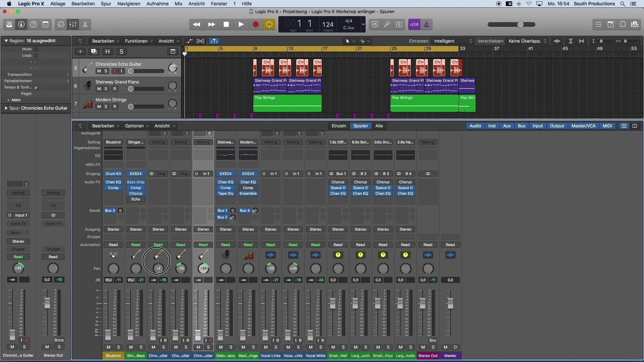The height and width of the screenshot is (362, 644).
Task: Click the Metronome enable icon
Action: [426, 24]
